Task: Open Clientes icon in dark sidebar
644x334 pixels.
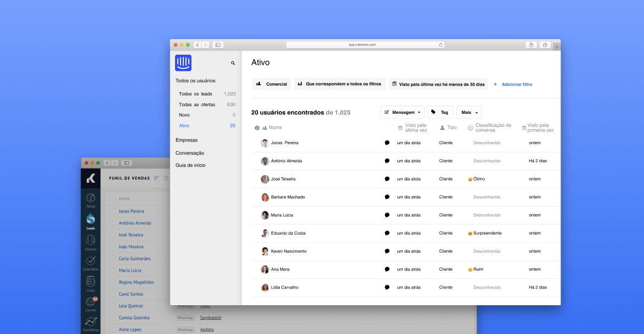Action: (x=91, y=241)
